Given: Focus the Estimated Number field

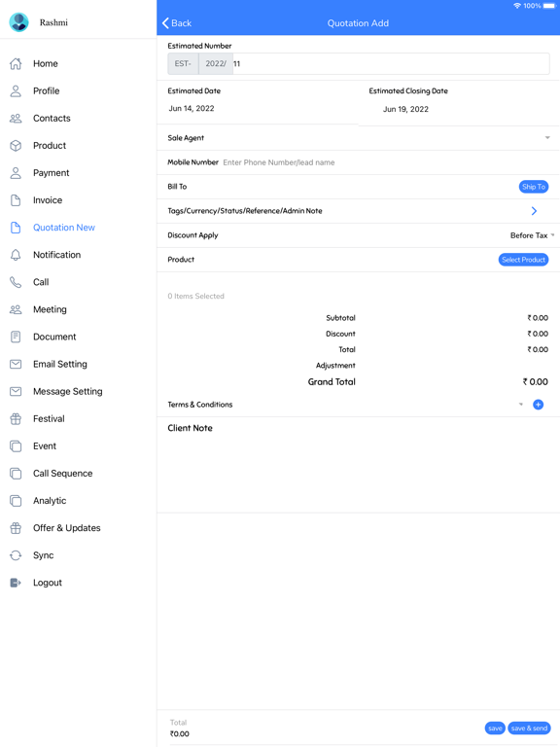Looking at the screenshot, I should coord(391,64).
